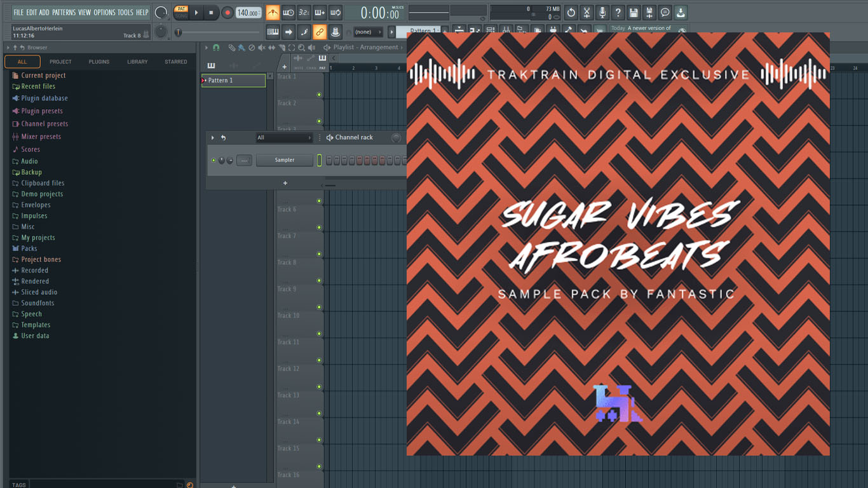Expand the My projects folder
This screenshot has height=488, width=868.
point(38,238)
